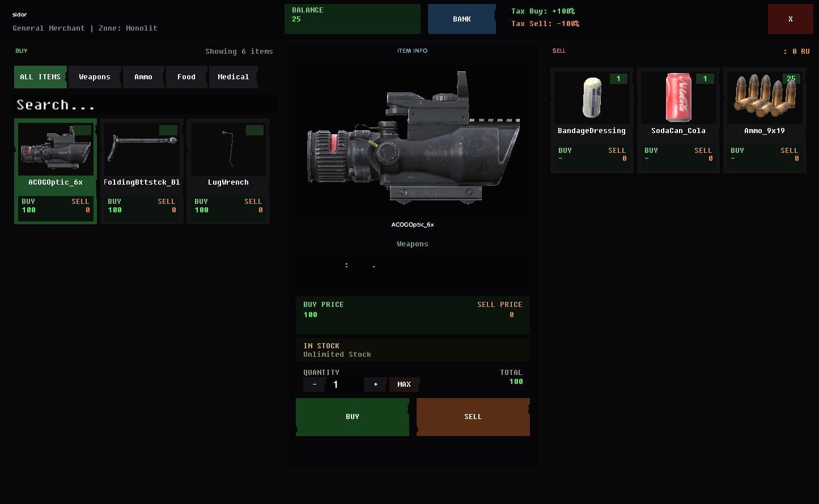Click the BandageDressing label
The width and height of the screenshot is (819, 504).
592,131
